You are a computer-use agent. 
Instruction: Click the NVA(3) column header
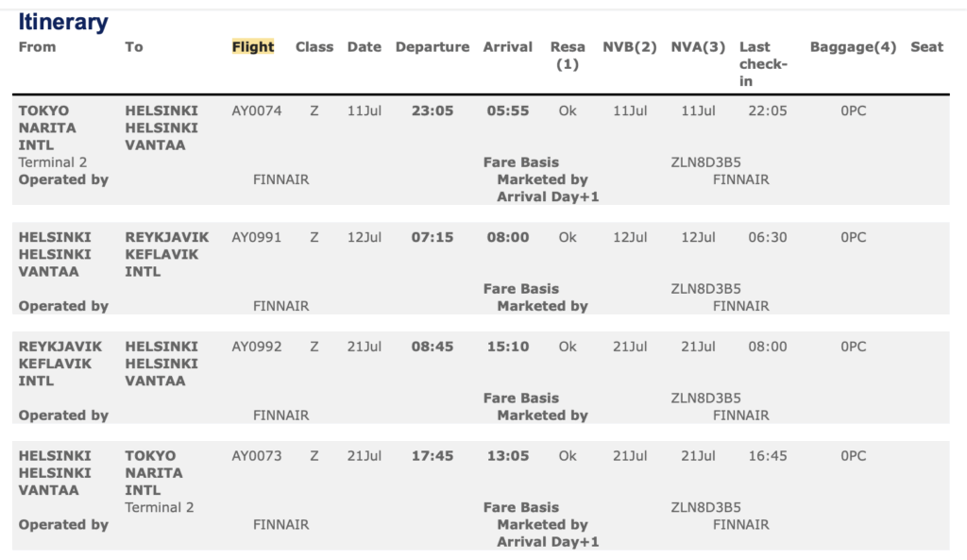click(x=699, y=47)
